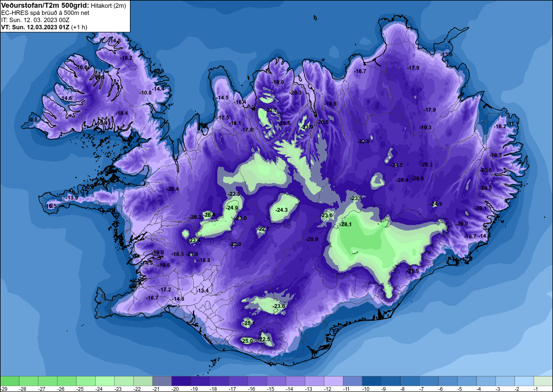Click the -25.0 temperature label

pyautogui.click(x=247, y=341)
